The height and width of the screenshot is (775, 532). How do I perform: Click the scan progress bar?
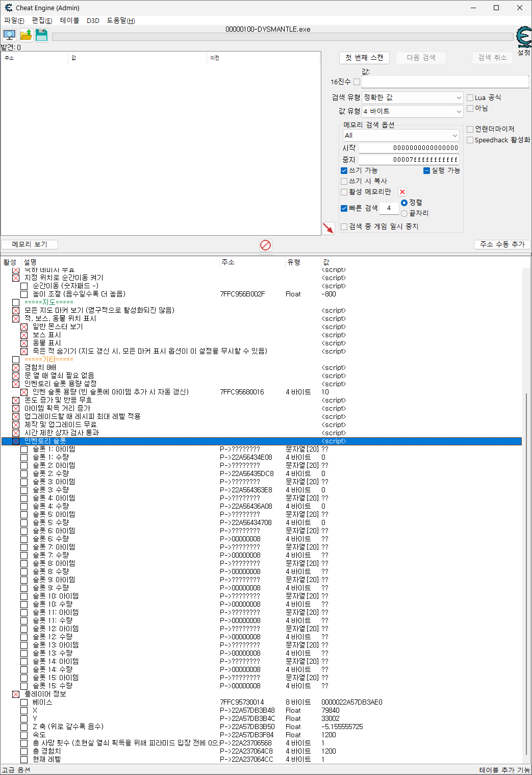[x=283, y=37]
